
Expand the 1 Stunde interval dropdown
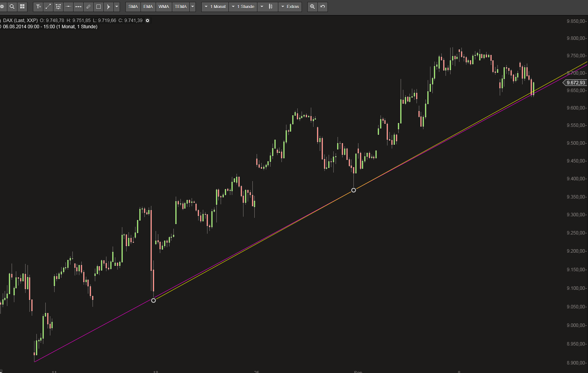[x=243, y=7]
